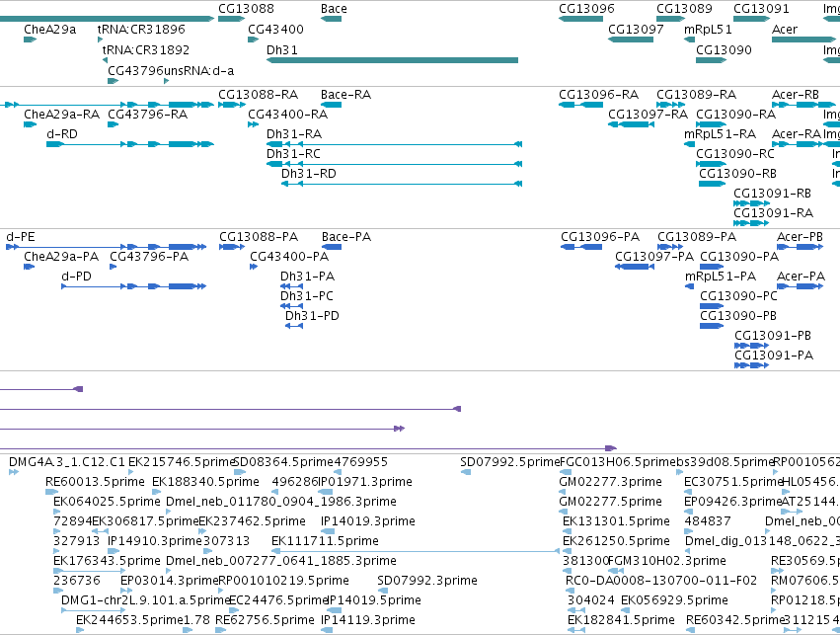840x635 pixels.
Task: Click protein Dh31-PC label
Action: (307, 296)
